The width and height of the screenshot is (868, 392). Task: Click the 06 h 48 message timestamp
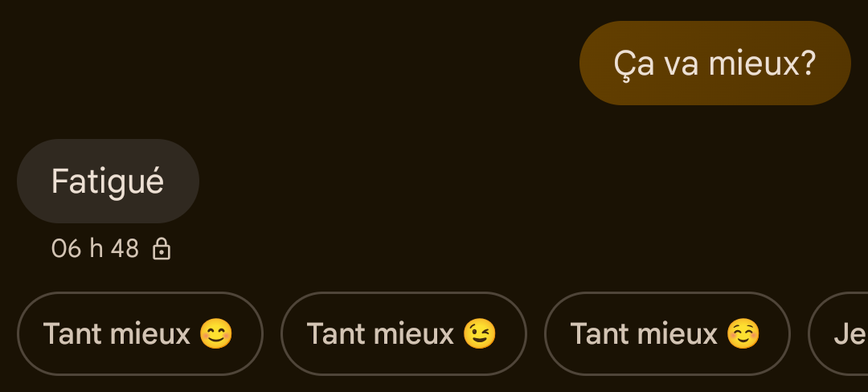(x=95, y=249)
